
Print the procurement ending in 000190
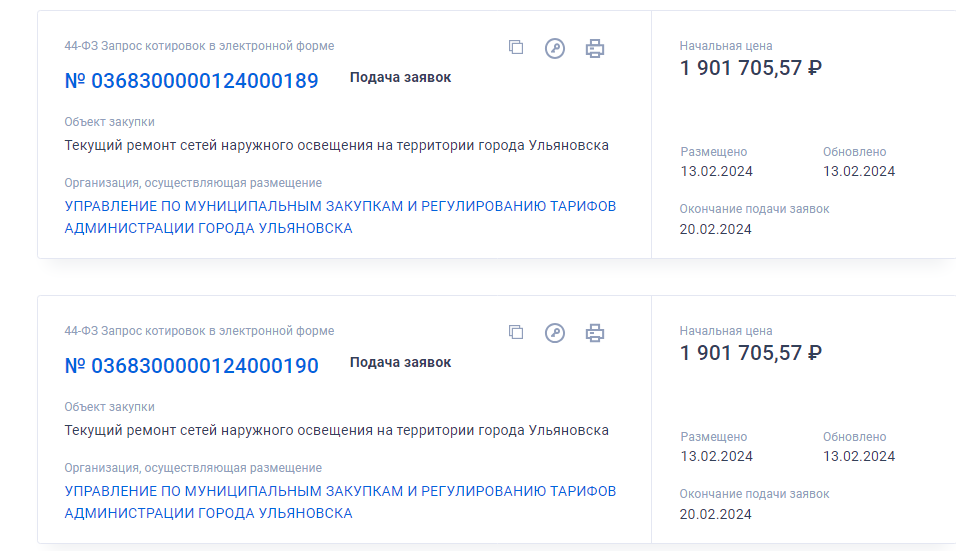(x=595, y=333)
